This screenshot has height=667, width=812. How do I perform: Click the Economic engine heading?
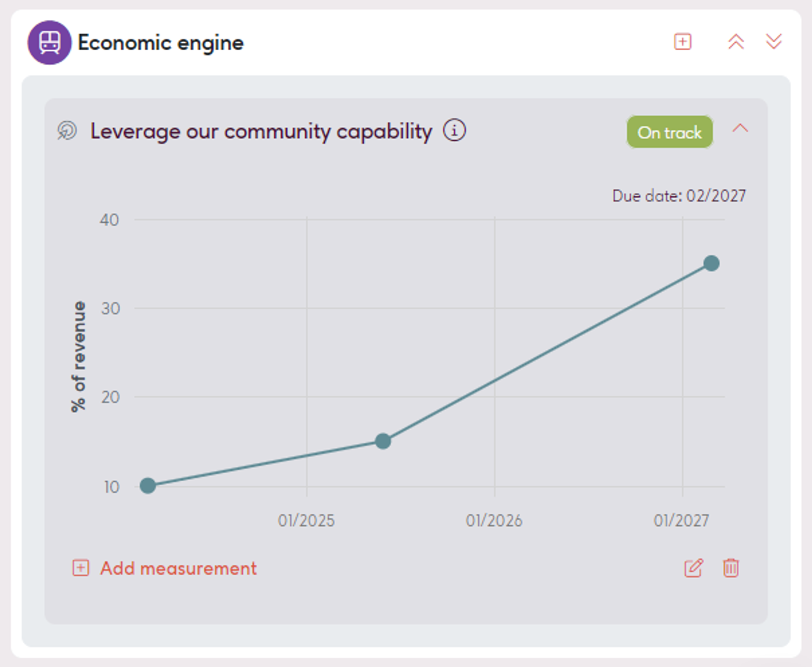[161, 43]
